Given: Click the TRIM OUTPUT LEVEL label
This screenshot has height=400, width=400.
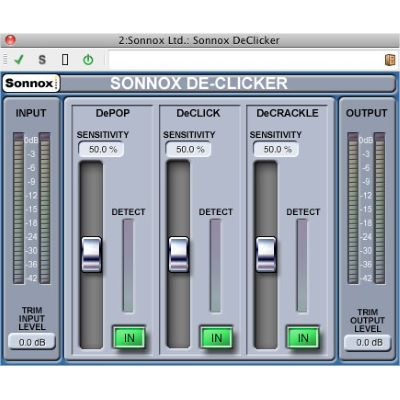Looking at the screenshot, I should [367, 320].
